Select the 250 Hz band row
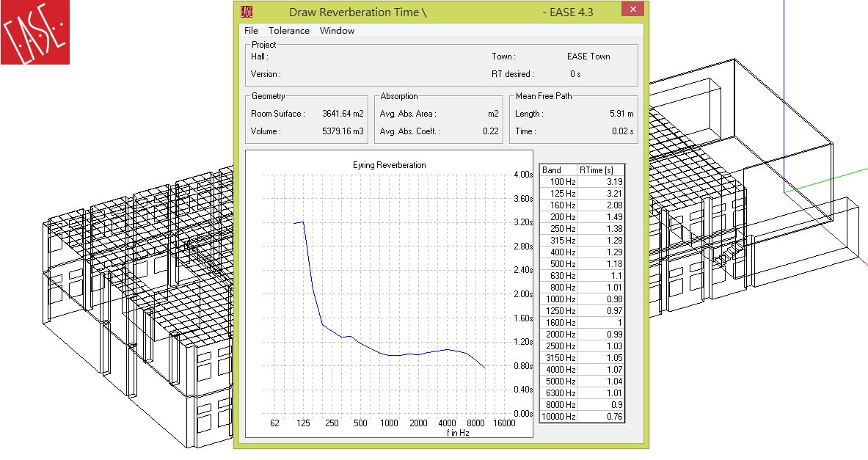The height and width of the screenshot is (460, 868). point(582,229)
